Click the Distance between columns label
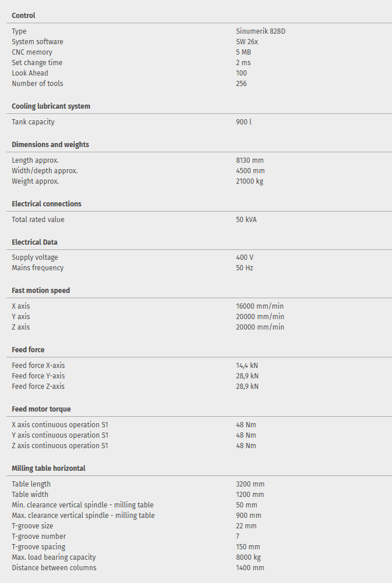This screenshot has height=583, width=392. pyautogui.click(x=54, y=568)
